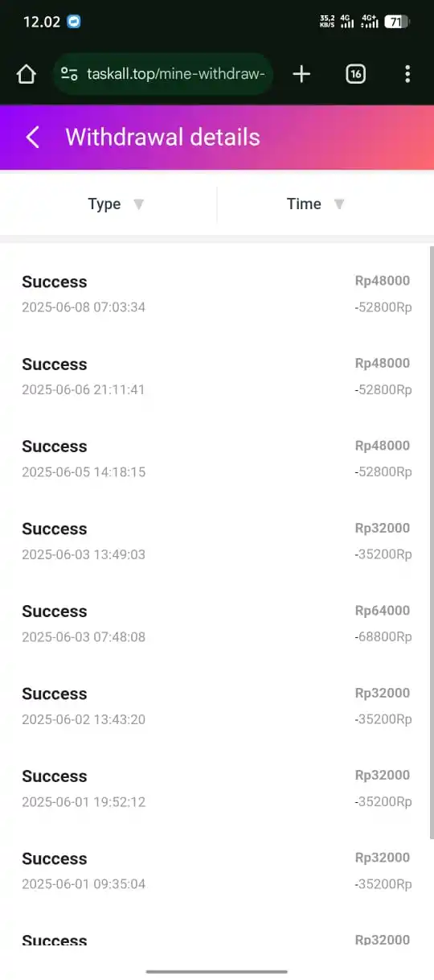The image size is (434, 980).
Task: Tap the browser home icon
Action: tap(27, 75)
